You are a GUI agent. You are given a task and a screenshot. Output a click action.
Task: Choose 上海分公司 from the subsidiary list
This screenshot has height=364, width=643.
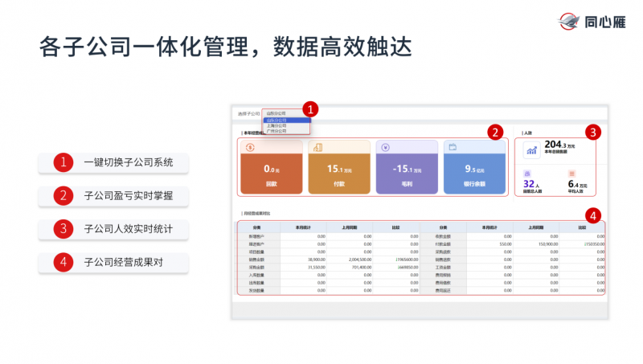coord(287,126)
